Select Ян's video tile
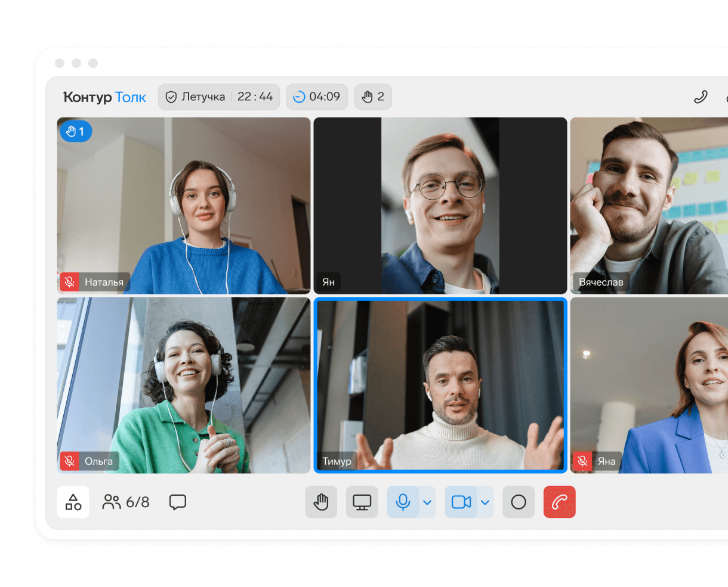The width and height of the screenshot is (728, 587). [x=440, y=206]
